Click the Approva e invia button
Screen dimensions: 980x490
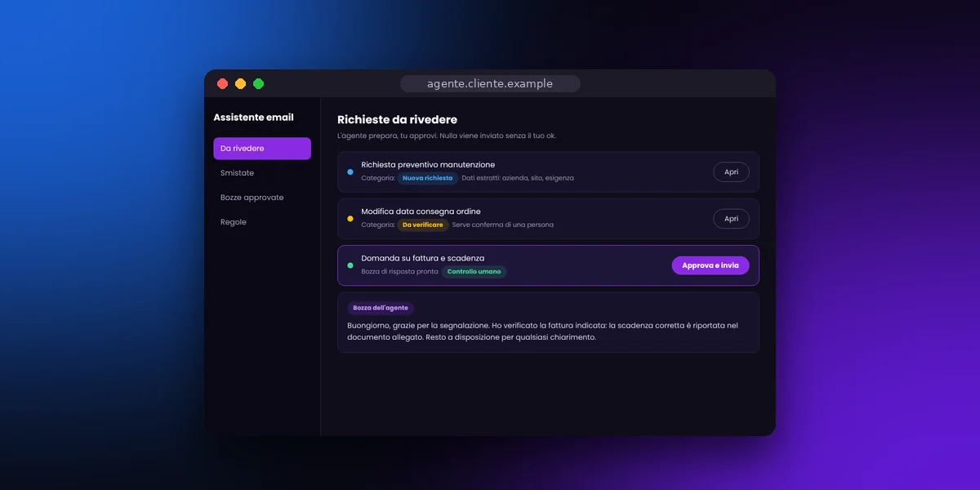point(710,265)
